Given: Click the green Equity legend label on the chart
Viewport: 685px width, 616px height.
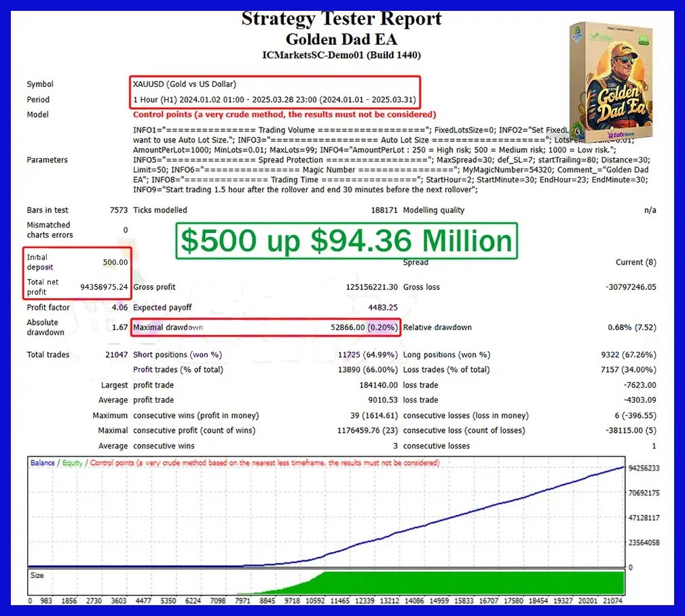Looking at the screenshot, I should click(73, 463).
